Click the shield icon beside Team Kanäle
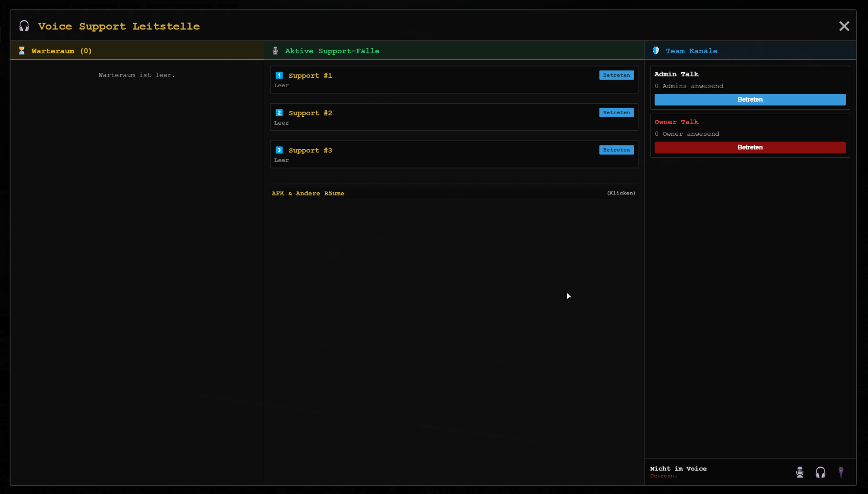868x494 pixels. (x=656, y=51)
